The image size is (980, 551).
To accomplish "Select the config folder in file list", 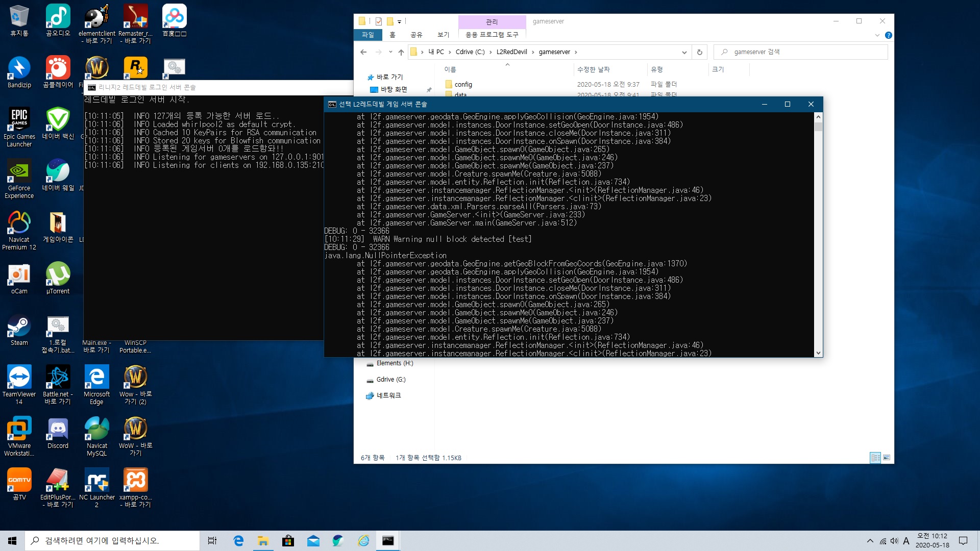I will [463, 85].
